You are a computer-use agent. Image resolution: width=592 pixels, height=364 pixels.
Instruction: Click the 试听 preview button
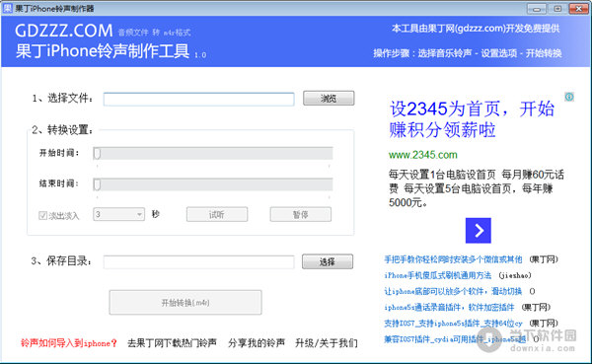[x=217, y=214]
